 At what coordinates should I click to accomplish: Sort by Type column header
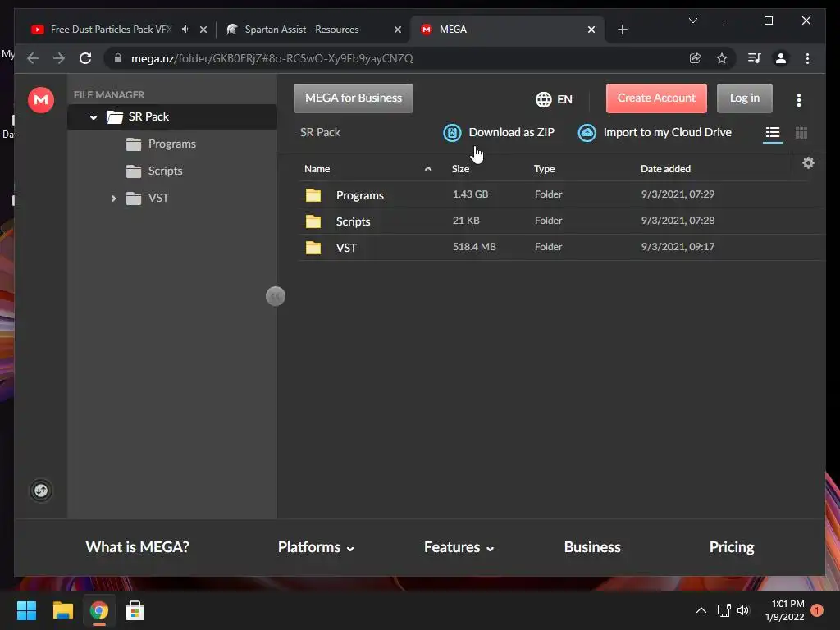(544, 169)
